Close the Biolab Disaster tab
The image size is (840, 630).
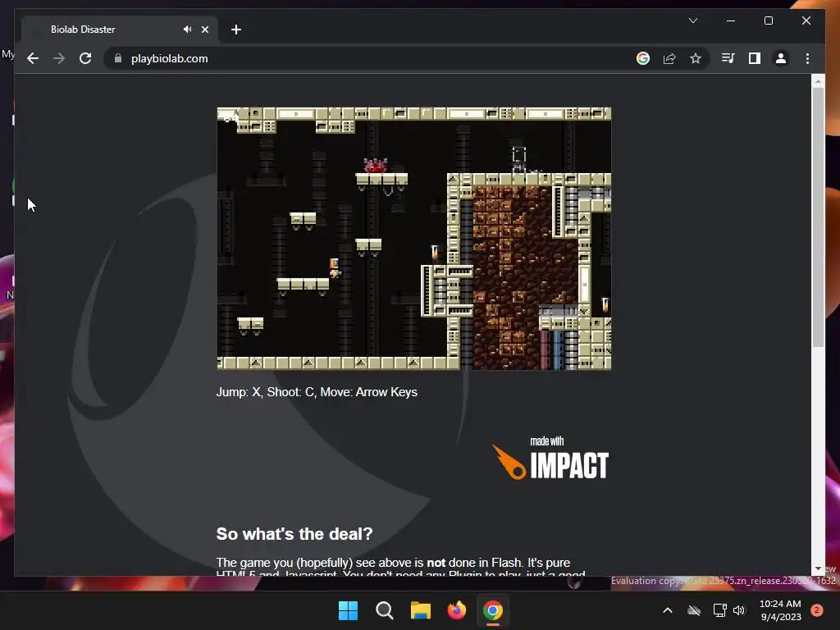(x=204, y=30)
